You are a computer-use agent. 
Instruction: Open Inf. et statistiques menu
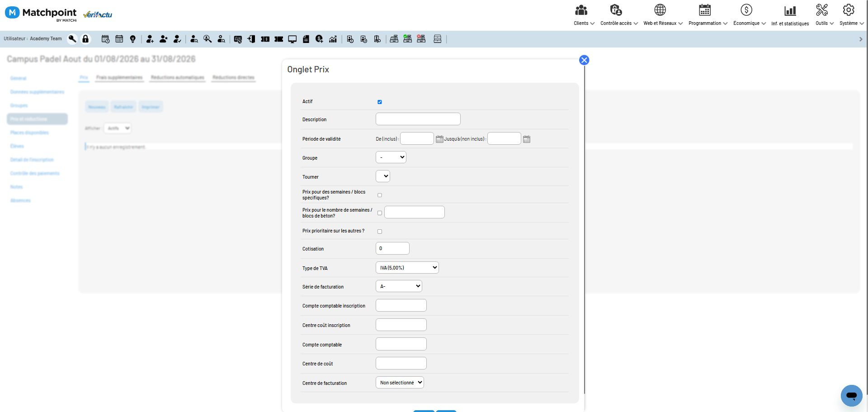click(790, 15)
